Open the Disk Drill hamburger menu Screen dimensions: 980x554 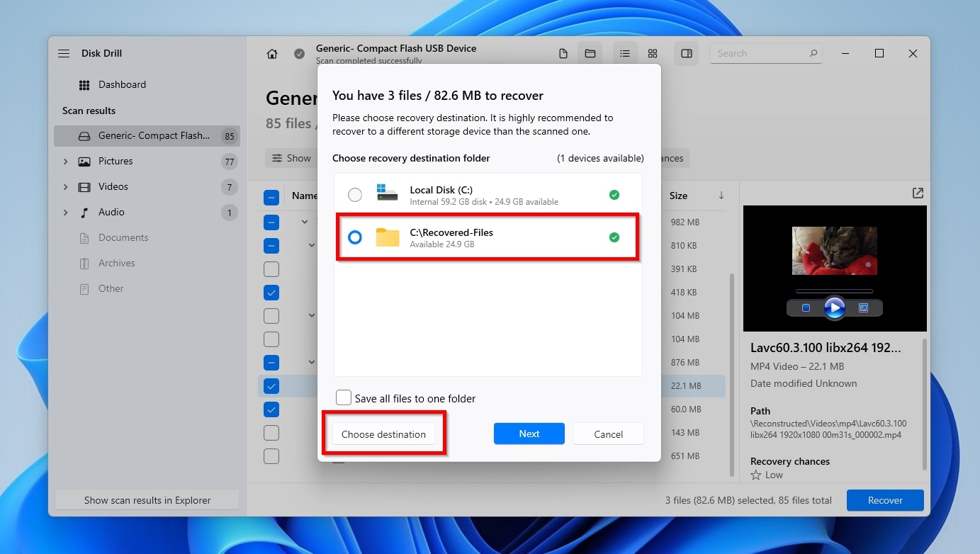(x=64, y=53)
